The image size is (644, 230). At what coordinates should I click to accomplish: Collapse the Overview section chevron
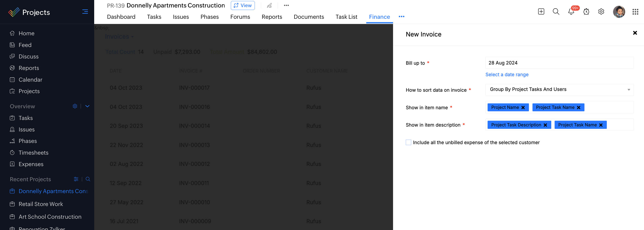point(87,106)
